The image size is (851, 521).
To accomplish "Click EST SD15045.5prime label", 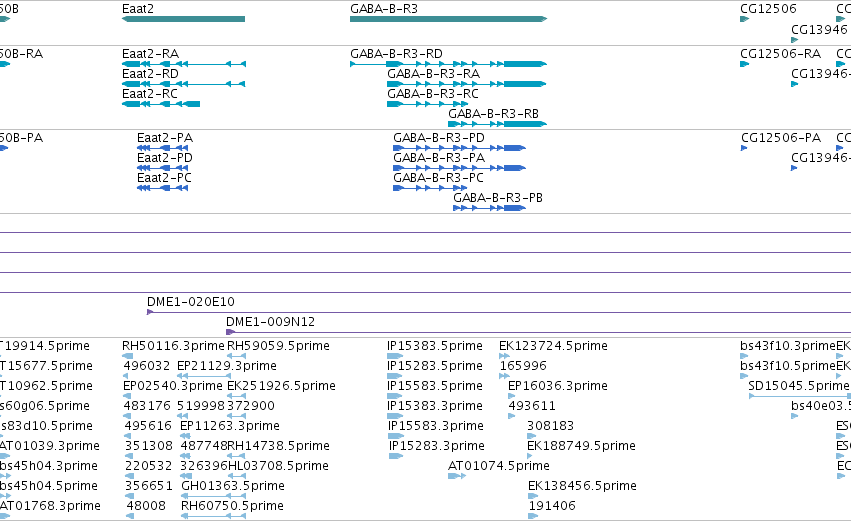I will point(798,386).
